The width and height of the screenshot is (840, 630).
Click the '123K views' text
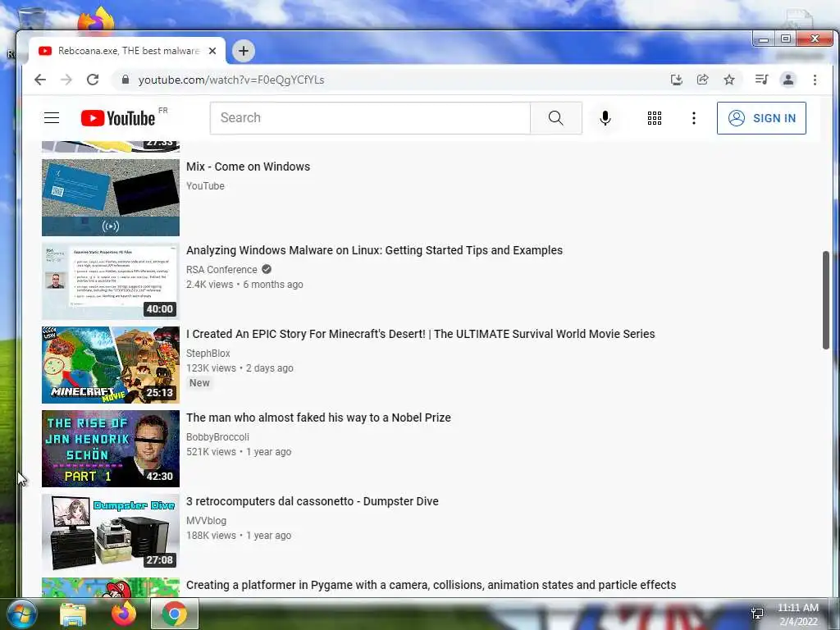point(211,368)
